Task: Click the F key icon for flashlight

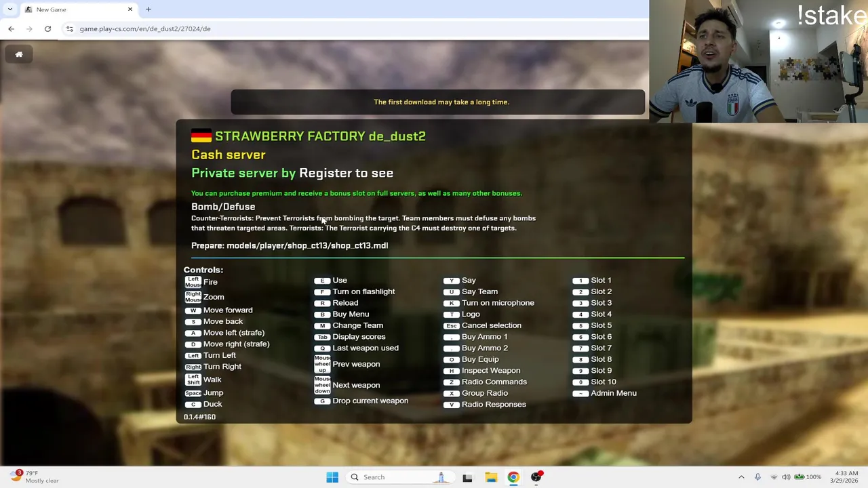Action: tap(322, 291)
